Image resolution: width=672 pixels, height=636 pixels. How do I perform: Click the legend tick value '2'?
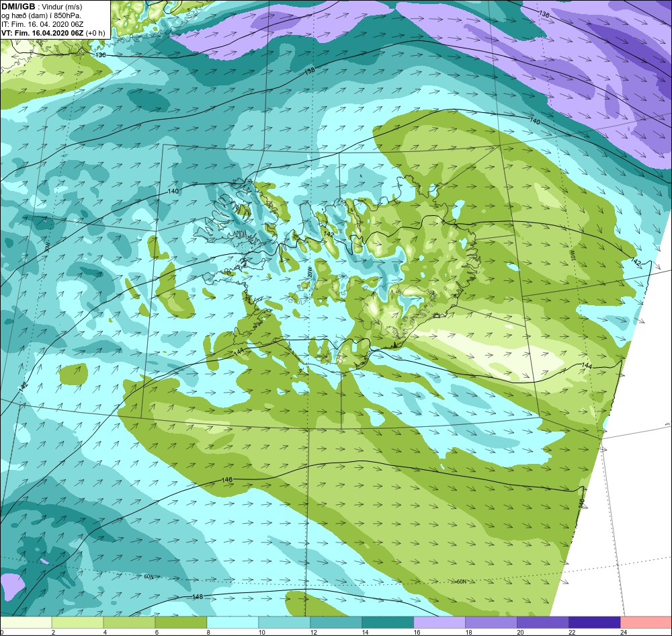click(x=53, y=632)
